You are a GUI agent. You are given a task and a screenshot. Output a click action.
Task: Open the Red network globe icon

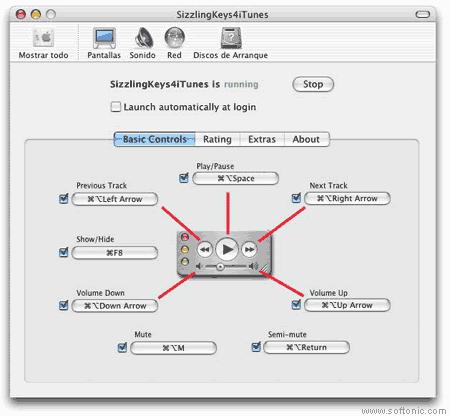pos(175,37)
